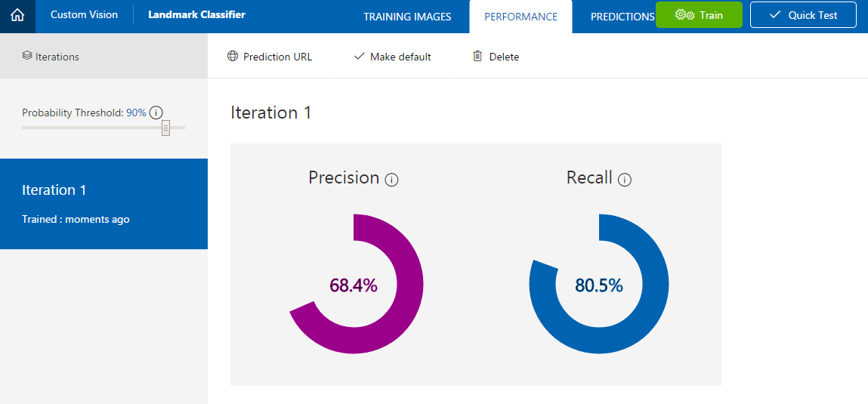Run a Quick Test
The height and width of the screenshot is (404, 868).
click(x=803, y=15)
